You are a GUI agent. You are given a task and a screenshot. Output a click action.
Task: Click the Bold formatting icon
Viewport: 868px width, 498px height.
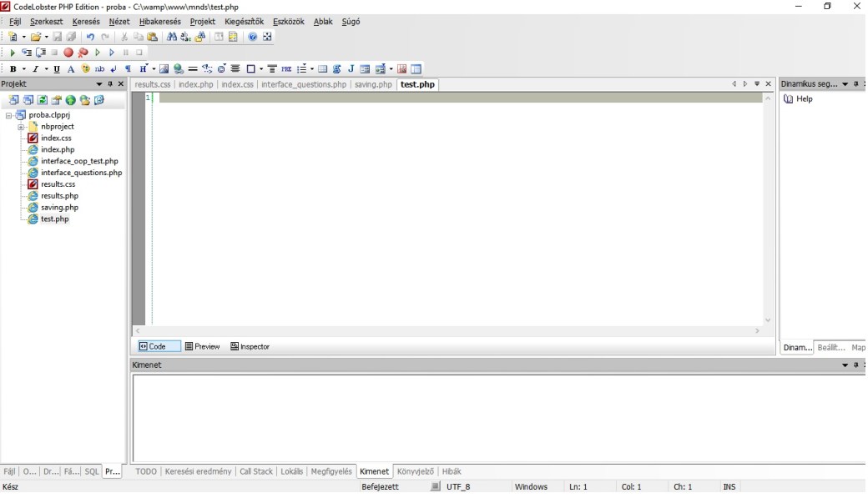point(13,69)
